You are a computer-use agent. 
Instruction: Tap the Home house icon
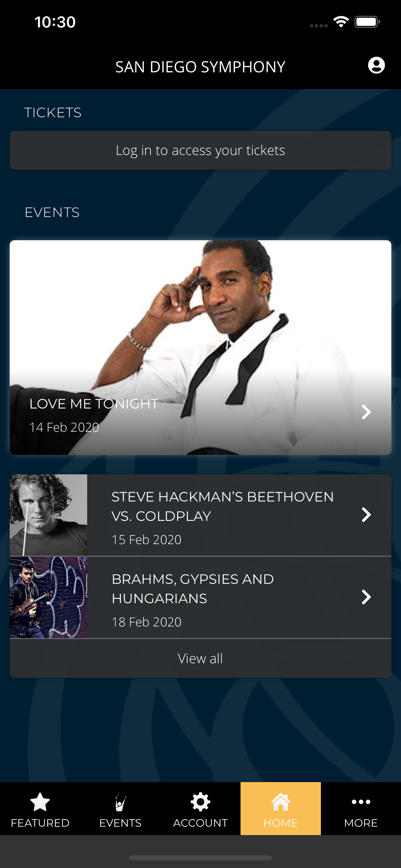coord(280,801)
